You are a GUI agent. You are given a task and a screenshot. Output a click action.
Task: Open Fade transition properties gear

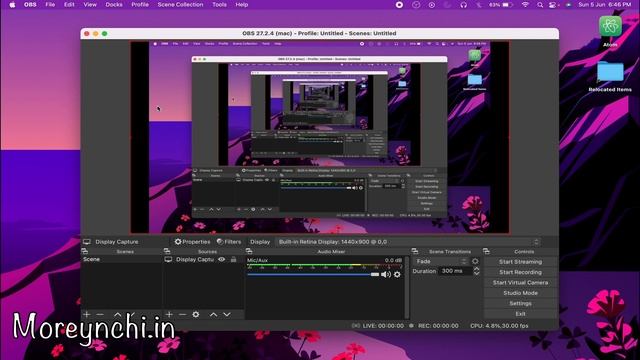coord(475,261)
